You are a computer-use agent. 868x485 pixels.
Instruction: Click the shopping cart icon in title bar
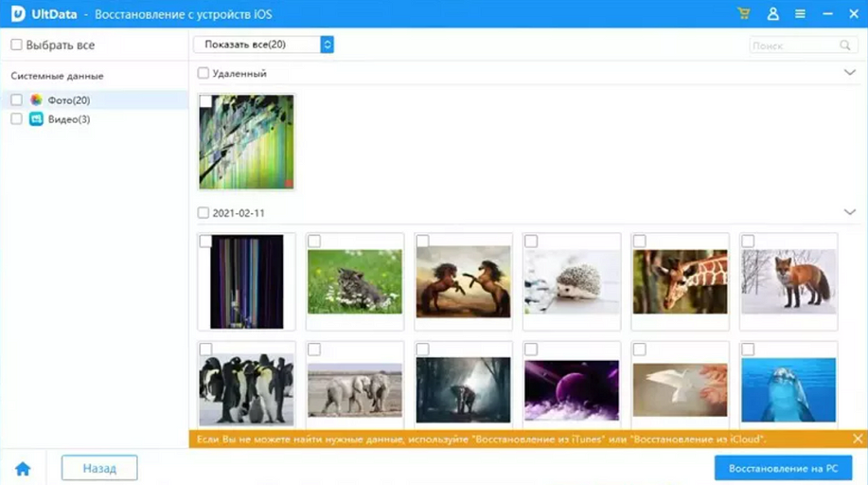(x=744, y=14)
